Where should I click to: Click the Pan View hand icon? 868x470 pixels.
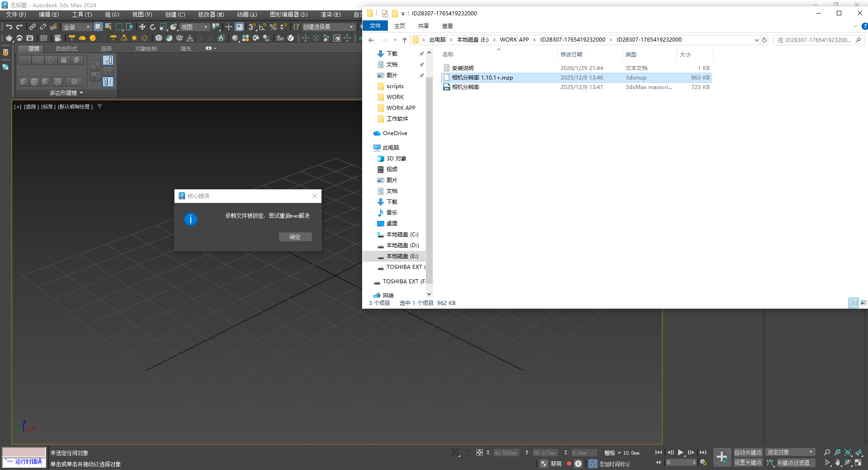(x=837, y=463)
